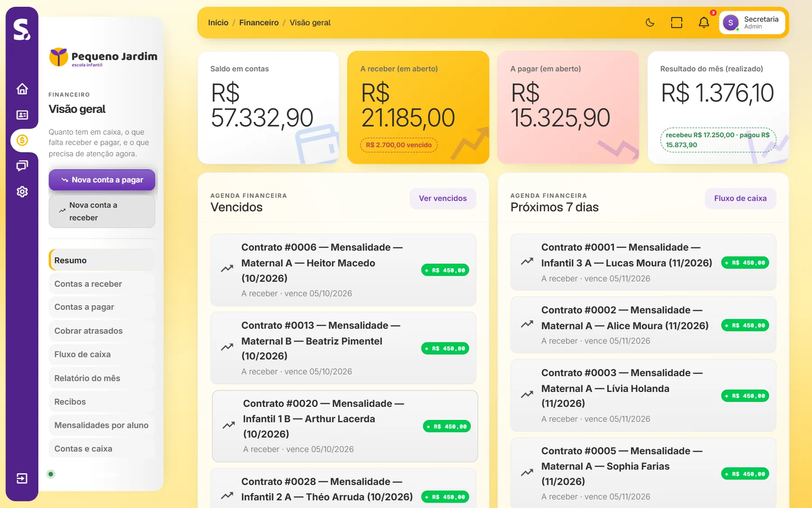This screenshot has width=812, height=508.
Task: Open Contrato #0013 Beatriz Pimentel entry
Action: (343, 348)
